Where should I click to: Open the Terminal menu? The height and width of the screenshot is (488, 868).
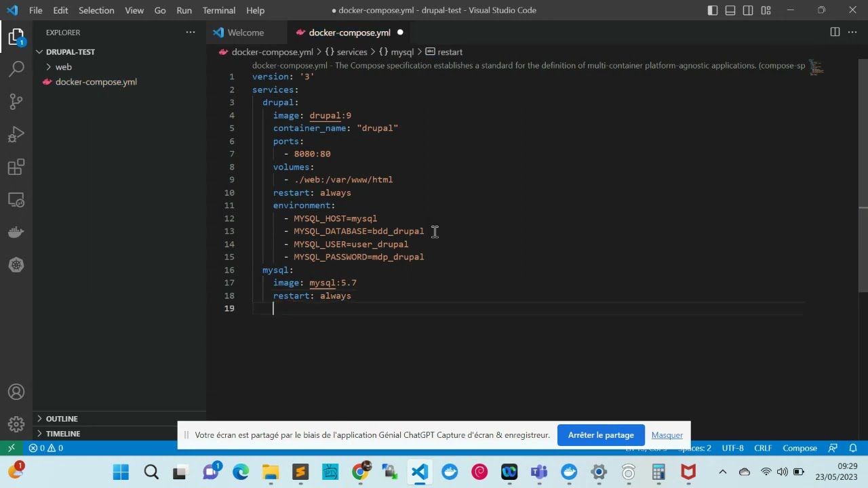pyautogui.click(x=219, y=10)
